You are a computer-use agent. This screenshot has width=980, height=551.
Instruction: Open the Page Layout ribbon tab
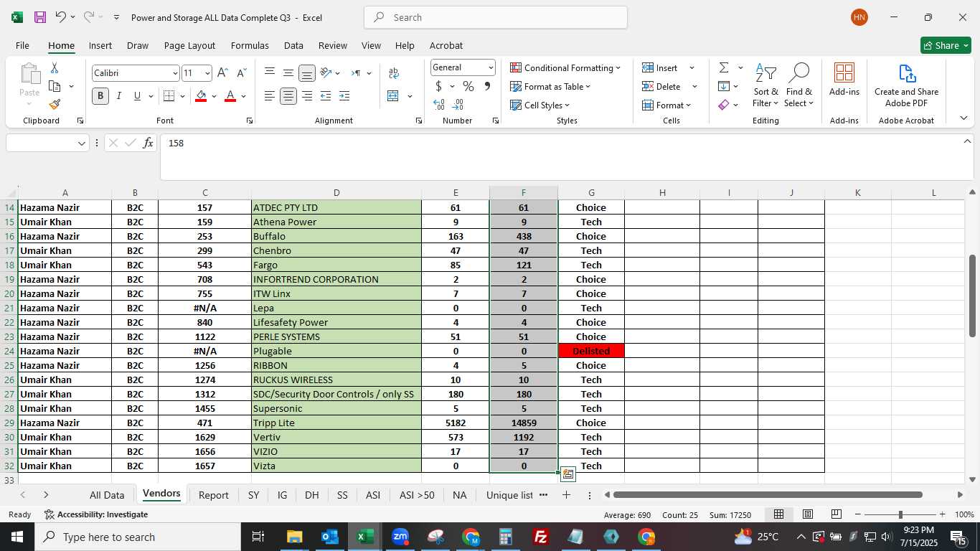click(x=189, y=45)
